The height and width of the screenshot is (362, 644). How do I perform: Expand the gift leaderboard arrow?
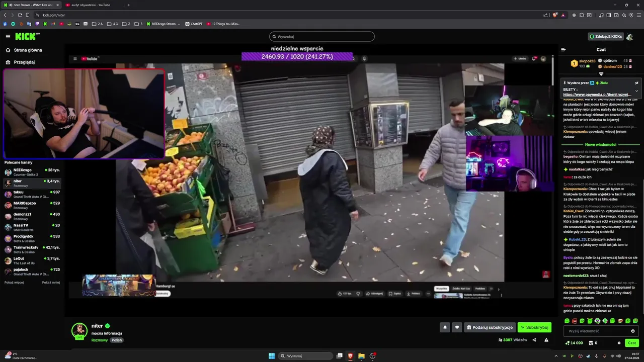coord(601,73)
